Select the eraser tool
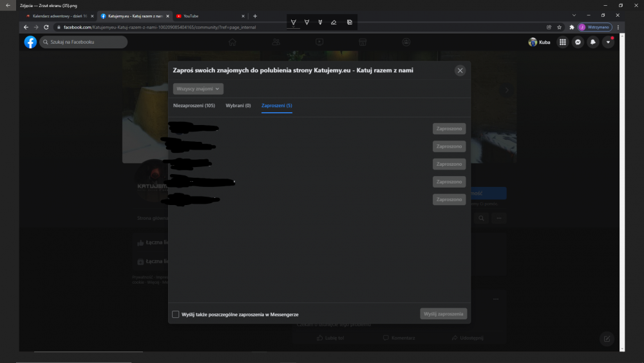The width and height of the screenshot is (644, 363). [334, 22]
